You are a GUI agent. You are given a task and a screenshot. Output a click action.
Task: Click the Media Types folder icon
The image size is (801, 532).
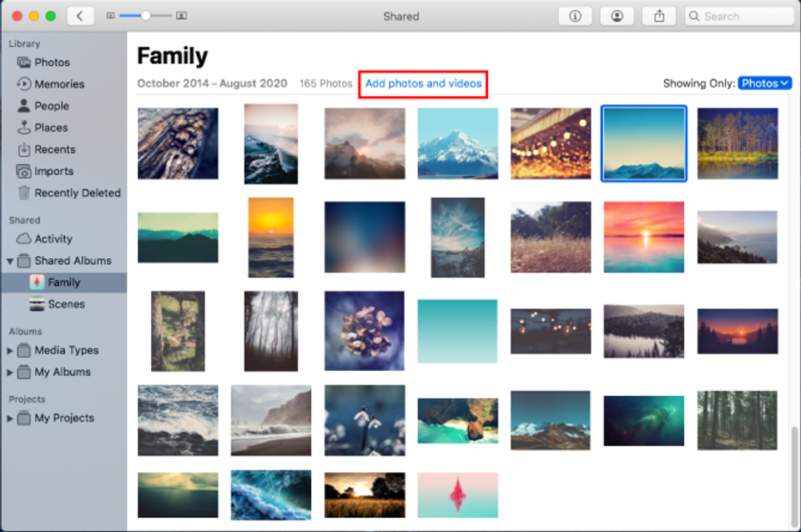(x=24, y=350)
